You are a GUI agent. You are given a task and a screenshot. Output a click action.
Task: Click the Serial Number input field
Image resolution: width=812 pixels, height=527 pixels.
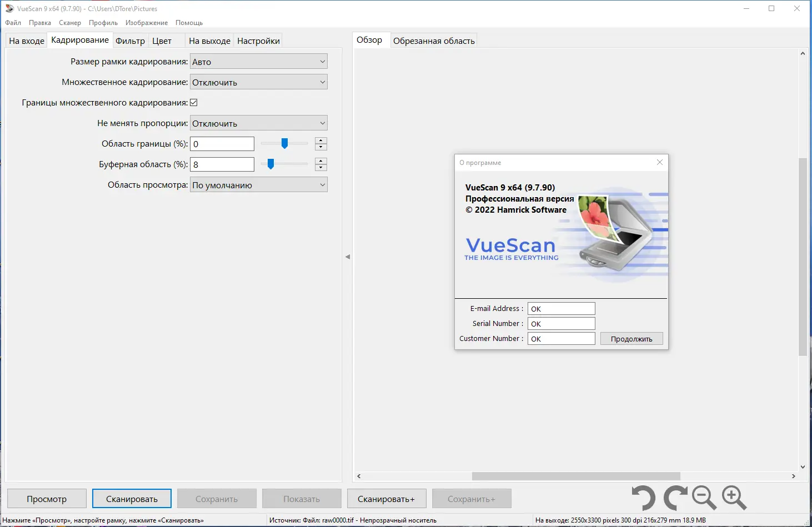(x=561, y=323)
